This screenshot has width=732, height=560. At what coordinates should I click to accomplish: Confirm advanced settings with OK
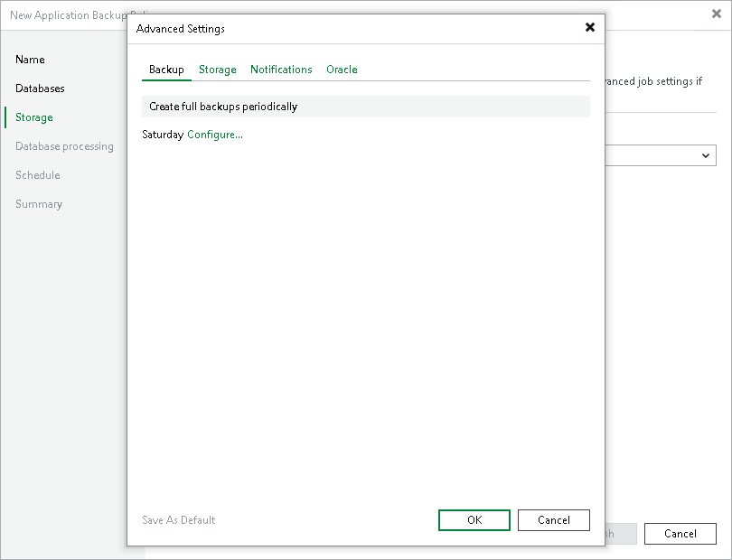click(x=474, y=519)
